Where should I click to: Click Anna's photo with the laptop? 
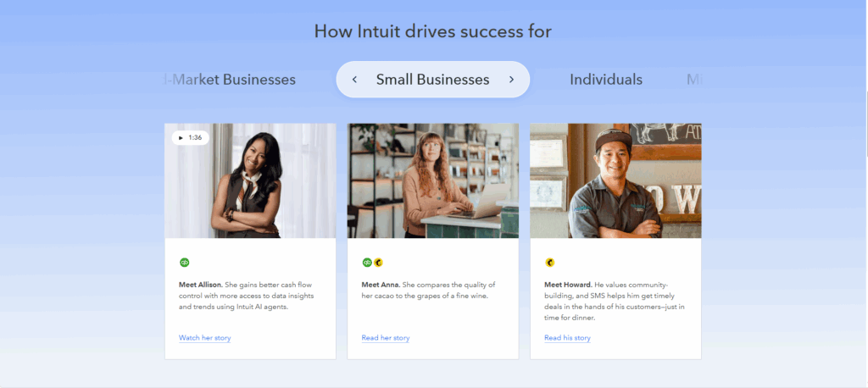coord(432,180)
